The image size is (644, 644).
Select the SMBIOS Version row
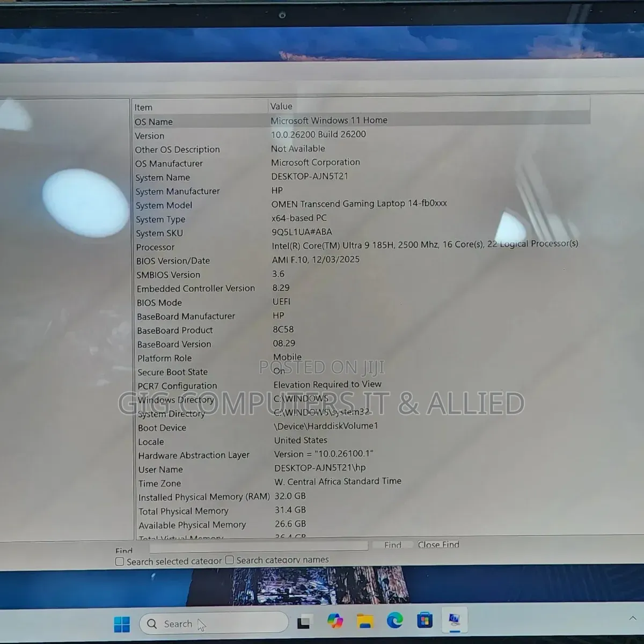point(362,274)
